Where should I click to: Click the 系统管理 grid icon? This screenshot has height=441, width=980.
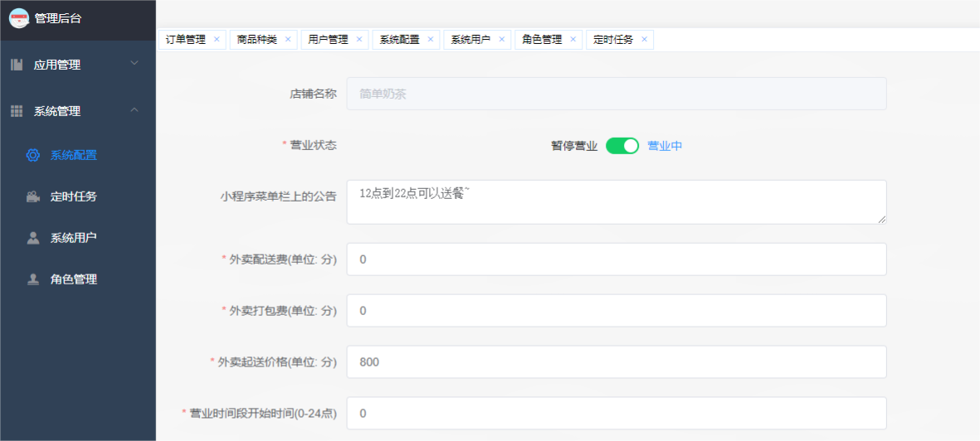tap(17, 111)
